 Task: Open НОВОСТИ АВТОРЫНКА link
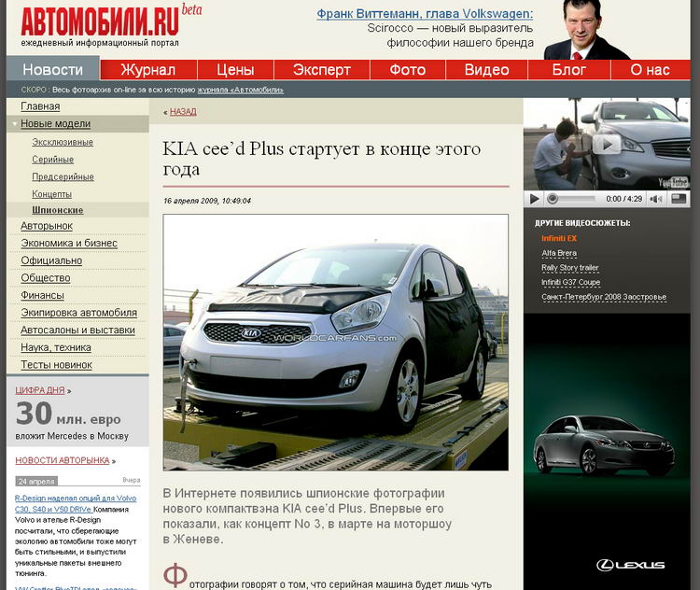pos(63,460)
